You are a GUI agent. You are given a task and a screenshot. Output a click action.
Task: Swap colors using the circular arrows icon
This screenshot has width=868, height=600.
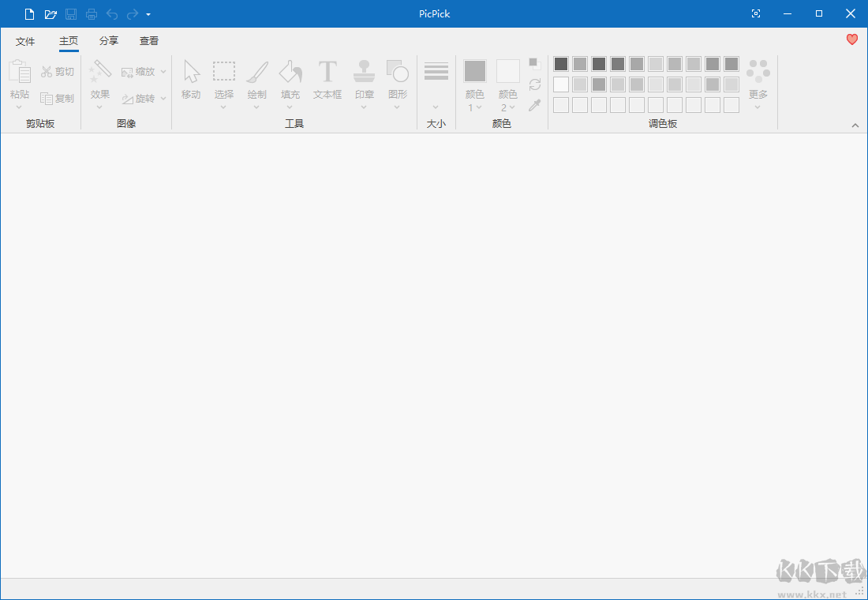click(535, 84)
